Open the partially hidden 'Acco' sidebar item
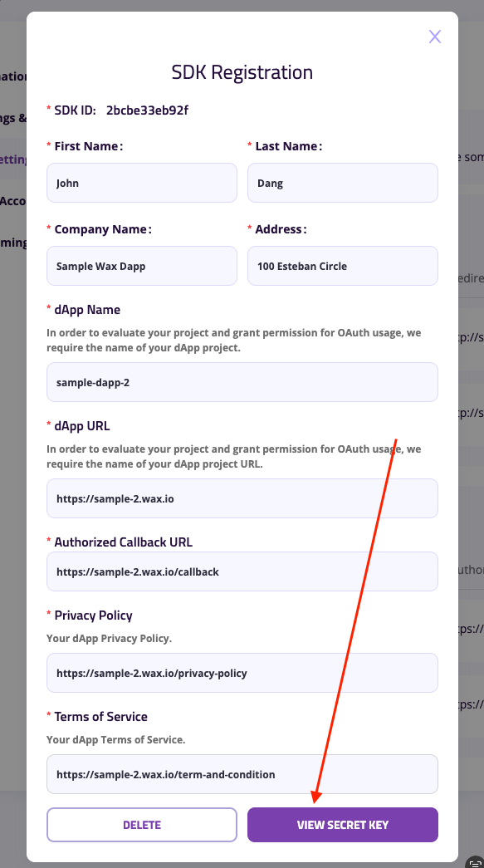 pos(12,200)
